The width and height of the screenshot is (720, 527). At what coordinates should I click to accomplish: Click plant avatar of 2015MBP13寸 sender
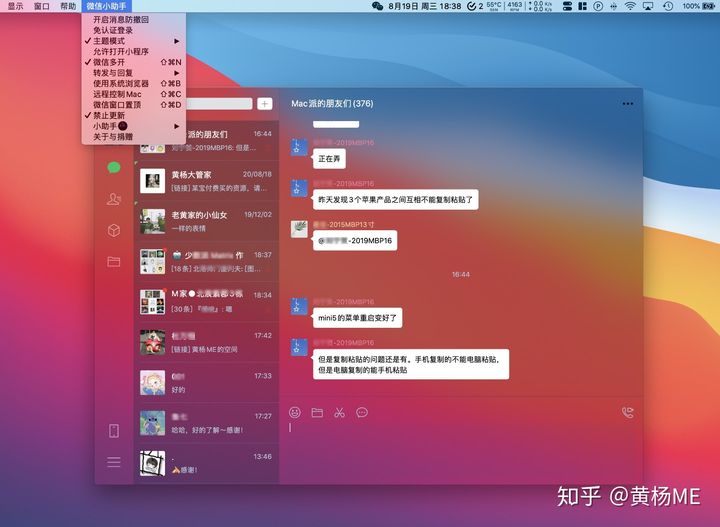coord(299,229)
